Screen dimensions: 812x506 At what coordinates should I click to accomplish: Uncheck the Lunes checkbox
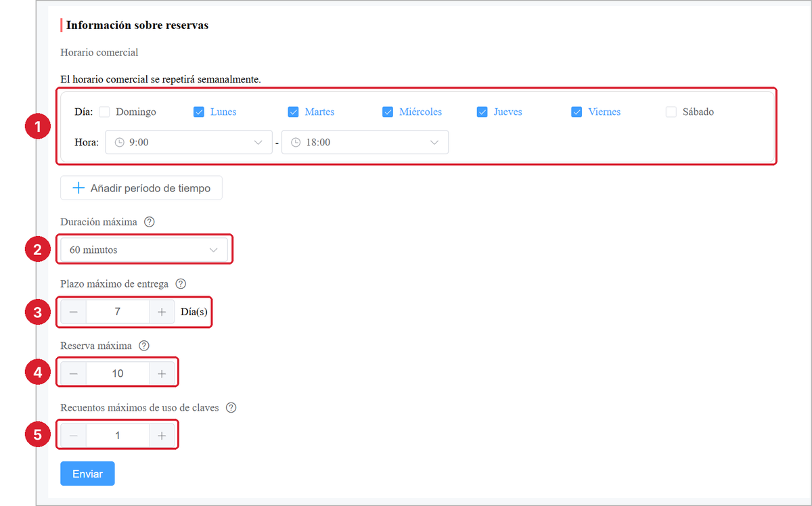(x=199, y=112)
